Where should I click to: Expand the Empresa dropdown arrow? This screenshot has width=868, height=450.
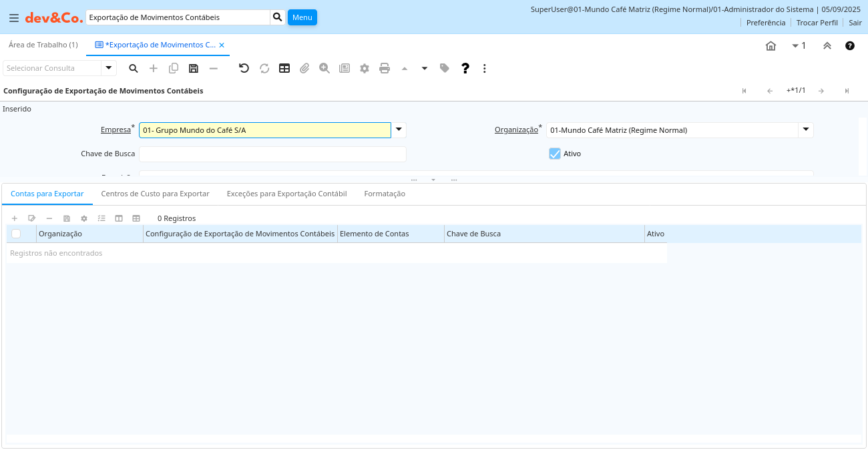(399, 130)
